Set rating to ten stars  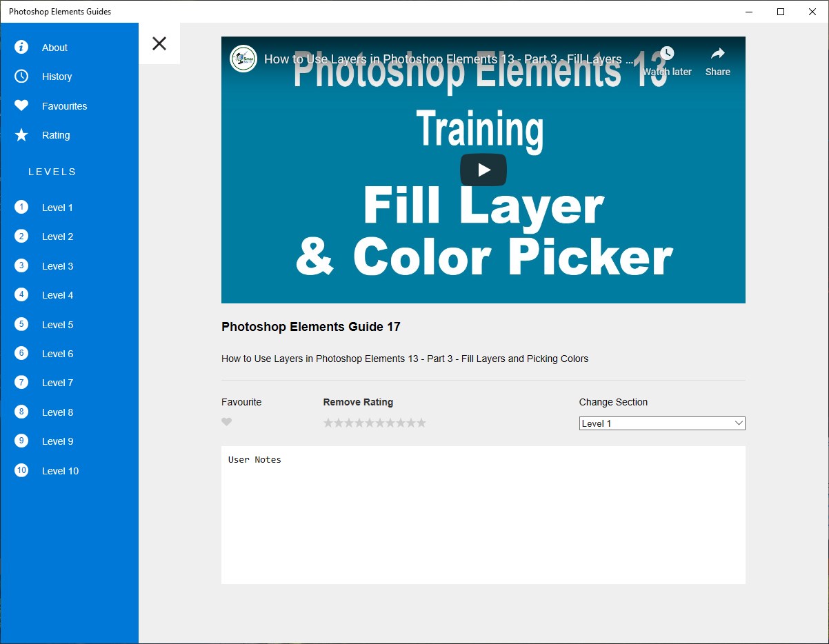[x=421, y=423]
